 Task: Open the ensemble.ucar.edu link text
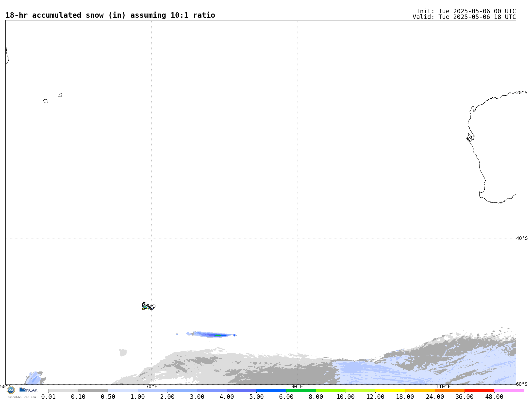coord(22,397)
